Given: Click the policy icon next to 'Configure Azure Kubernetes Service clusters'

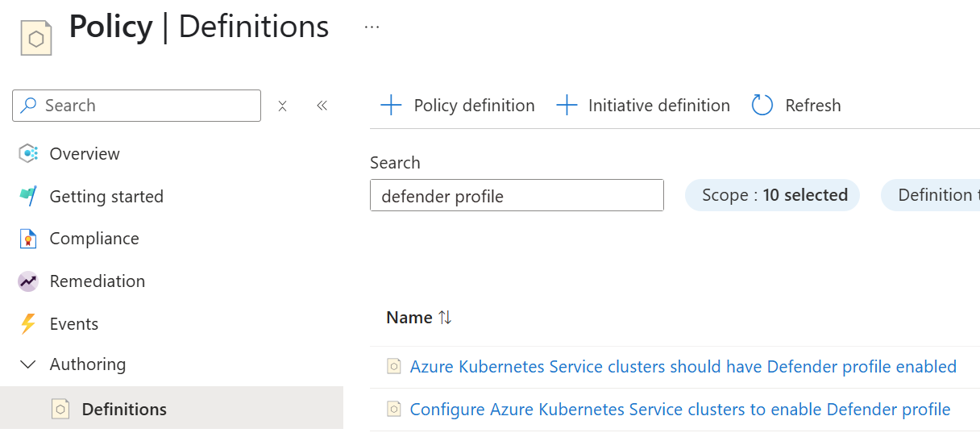Looking at the screenshot, I should [x=393, y=410].
